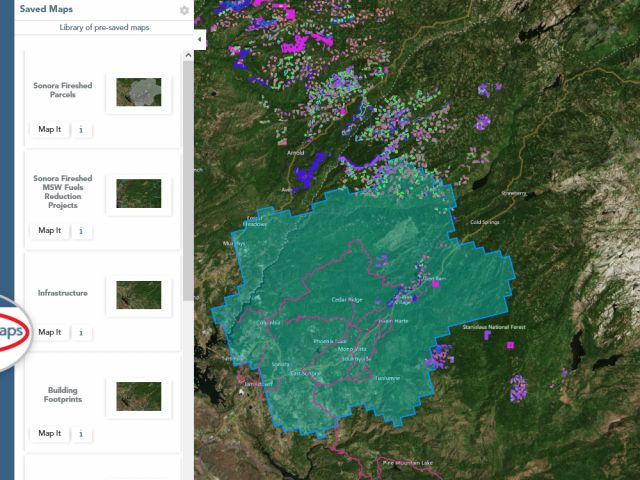This screenshot has width=640, height=480.
Task: Open MSW Fuels Reduction Projects thumbnail
Action: (139, 193)
